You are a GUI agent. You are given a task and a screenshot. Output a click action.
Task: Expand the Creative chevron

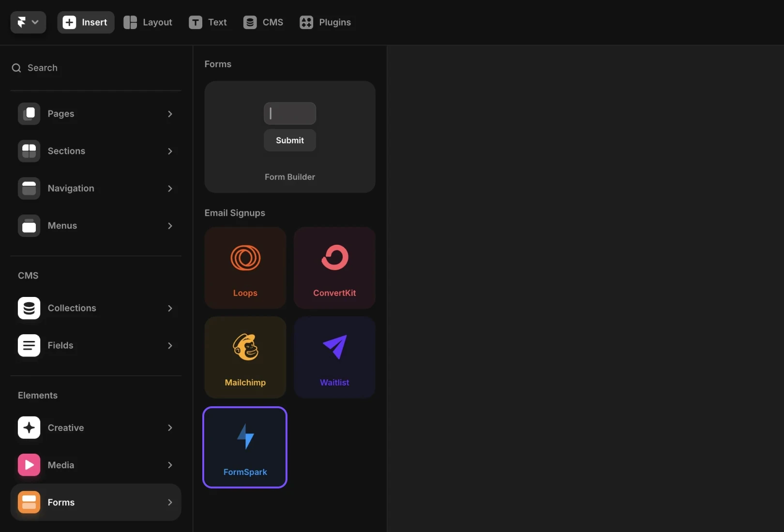click(170, 428)
